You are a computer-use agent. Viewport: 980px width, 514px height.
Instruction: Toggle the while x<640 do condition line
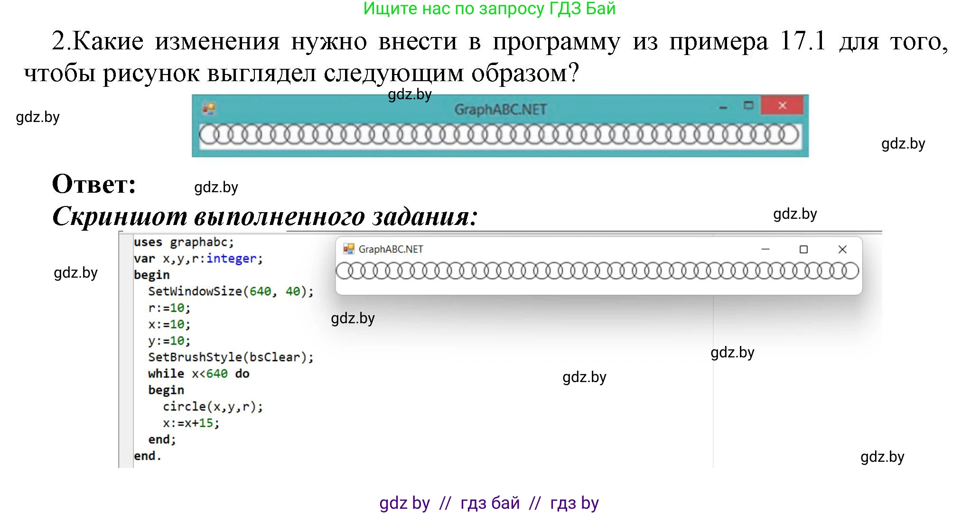tap(199, 374)
